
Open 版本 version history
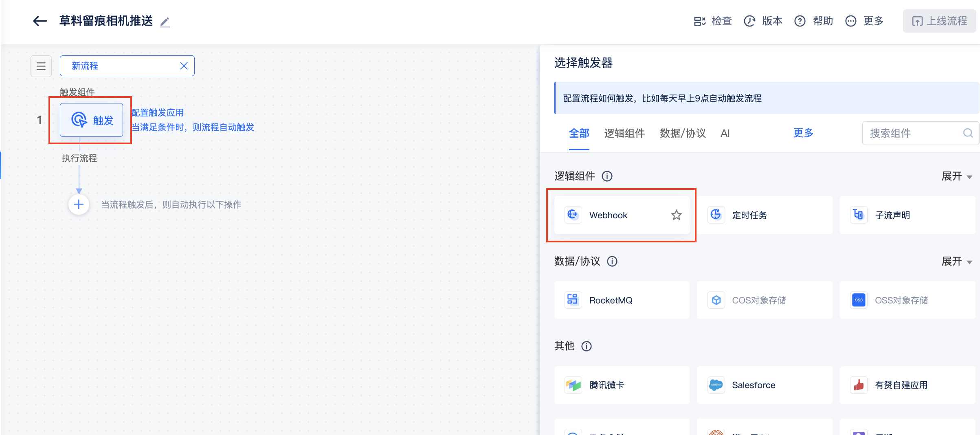coord(763,21)
